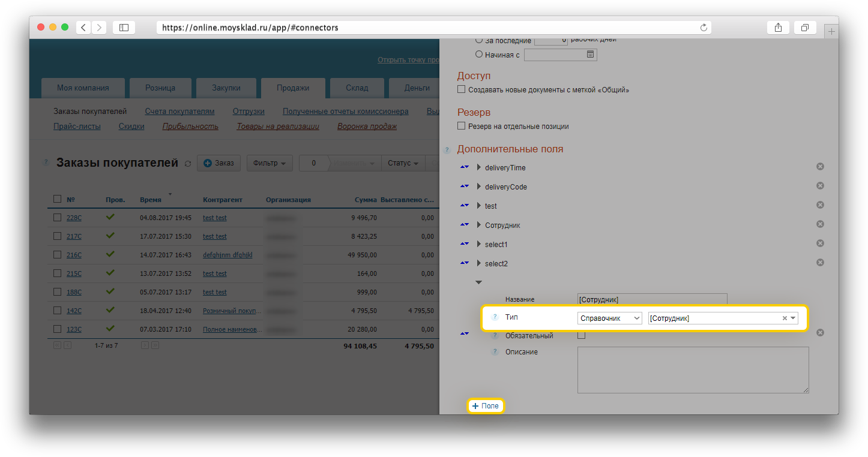Remove the deliveryCode additional field

pos(820,186)
